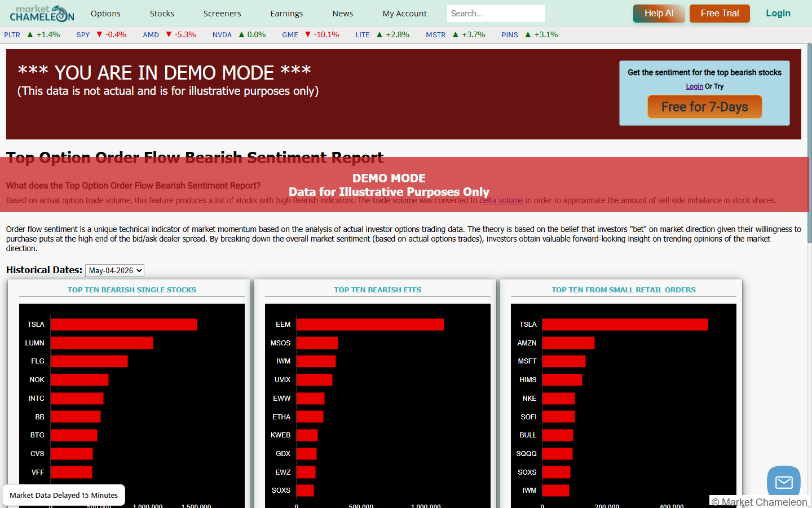This screenshot has width=812, height=508.
Task: Open the Historical Dates dropdown
Action: pos(114,270)
